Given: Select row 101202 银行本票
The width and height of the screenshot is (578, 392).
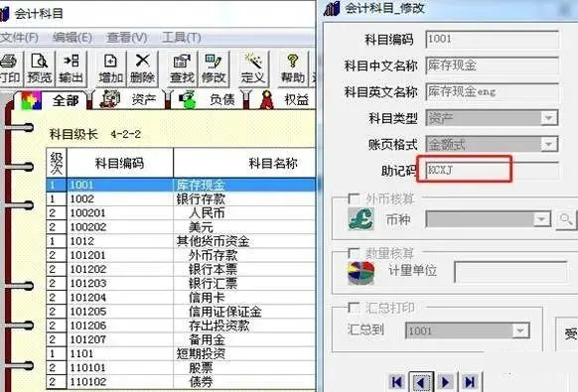Looking at the screenshot, I should 181,269.
